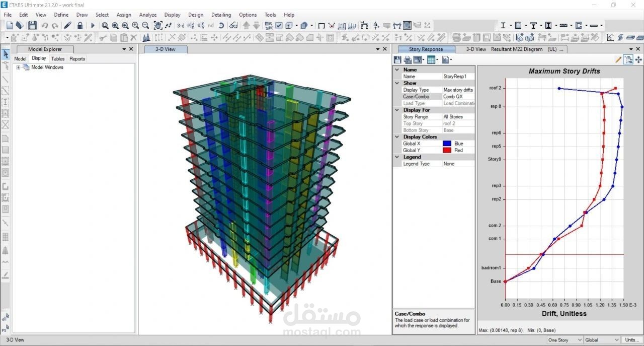
Task: Select the Story Response tab
Action: point(426,49)
